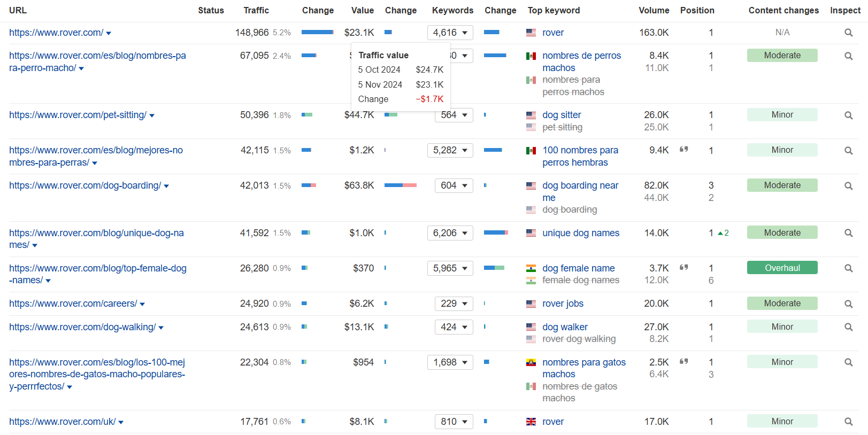This screenshot has height=435, width=868.
Task: Sort by Value column header
Action: (x=363, y=10)
